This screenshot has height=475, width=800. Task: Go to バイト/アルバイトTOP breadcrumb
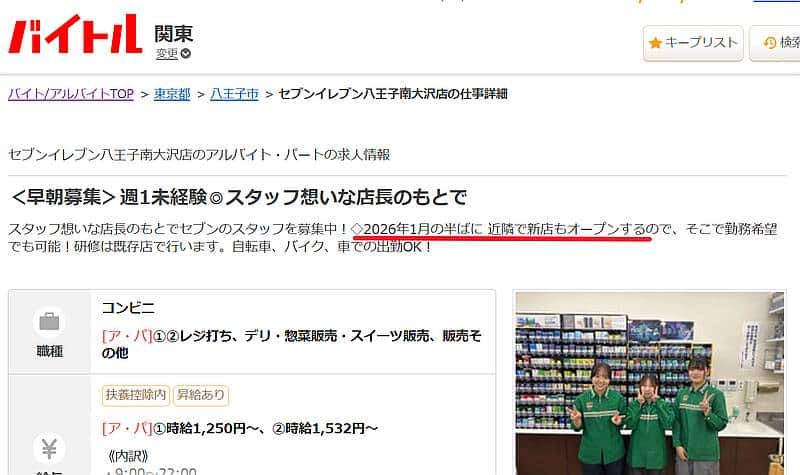point(71,94)
